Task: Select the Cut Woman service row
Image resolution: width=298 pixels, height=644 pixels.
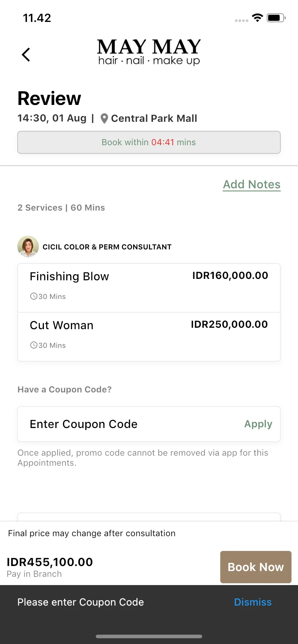Action: point(149,337)
